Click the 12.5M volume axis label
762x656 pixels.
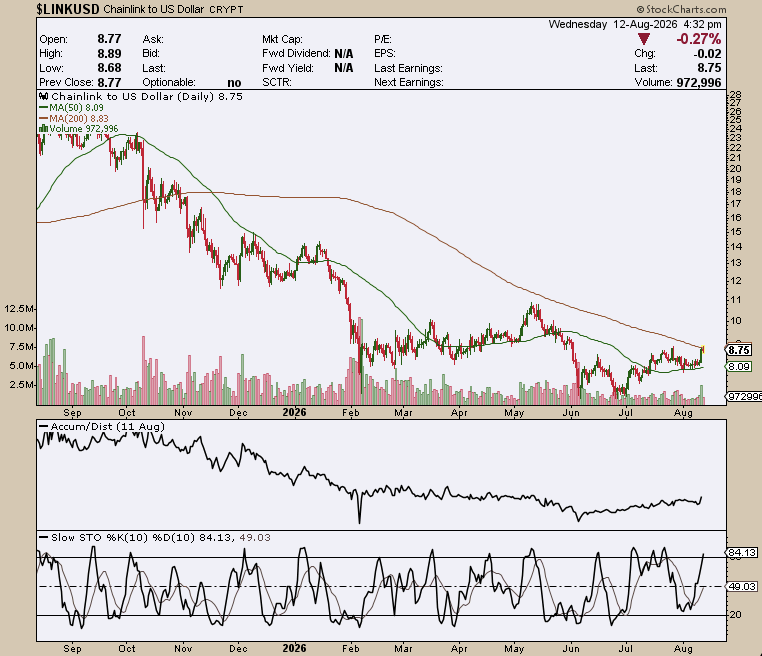coord(19,309)
